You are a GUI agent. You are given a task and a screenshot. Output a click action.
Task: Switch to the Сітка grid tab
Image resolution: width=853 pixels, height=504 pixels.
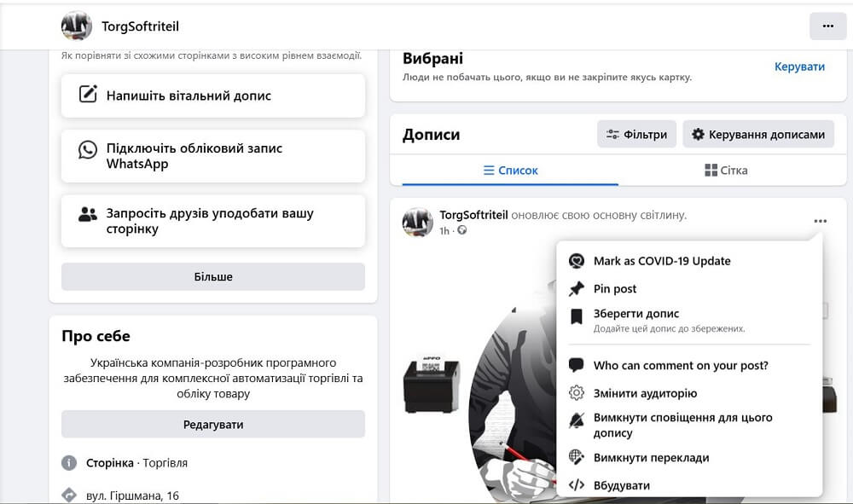pos(726,171)
